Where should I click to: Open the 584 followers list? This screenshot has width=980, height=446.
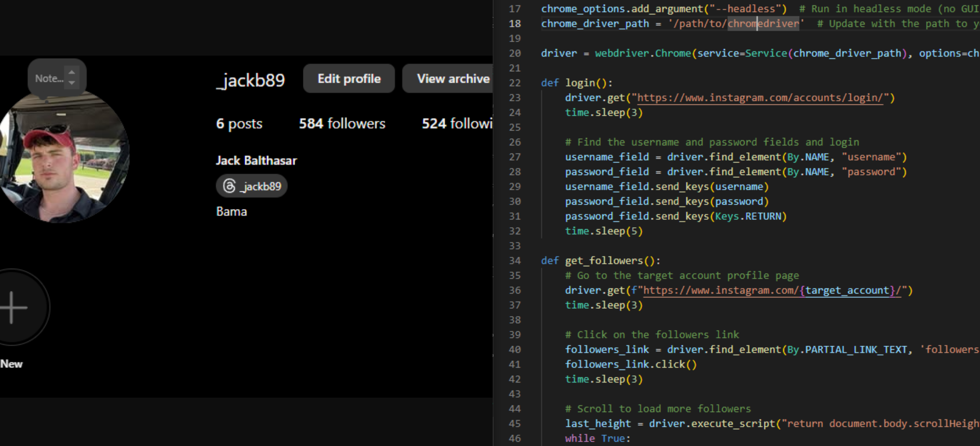(x=342, y=124)
